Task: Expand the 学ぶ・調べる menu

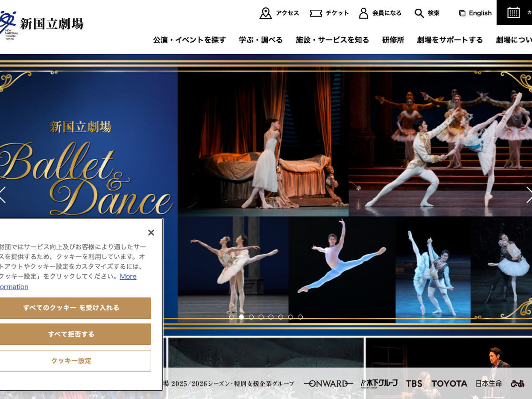Action: click(261, 40)
